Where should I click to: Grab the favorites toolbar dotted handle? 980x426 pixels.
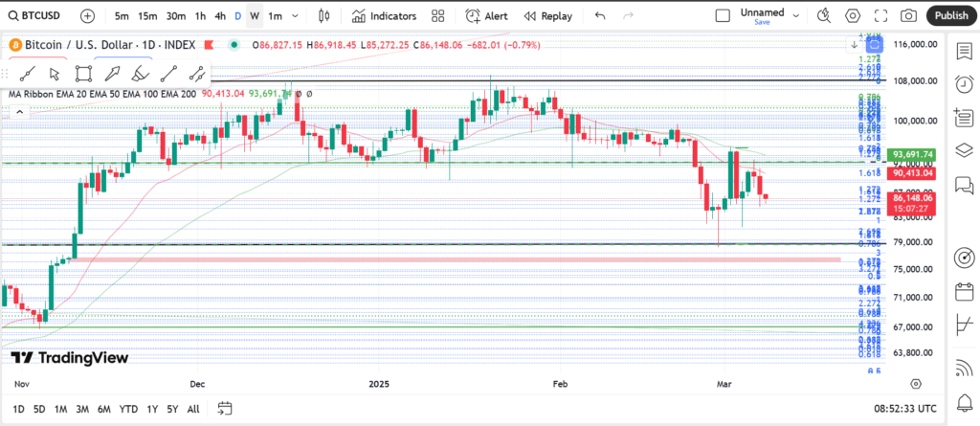click(7, 74)
